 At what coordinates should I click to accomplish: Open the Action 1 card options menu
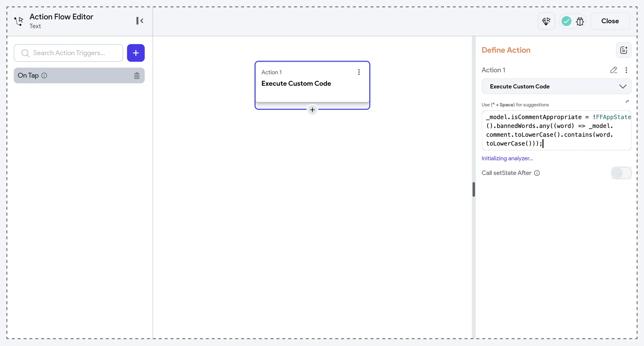click(x=359, y=72)
